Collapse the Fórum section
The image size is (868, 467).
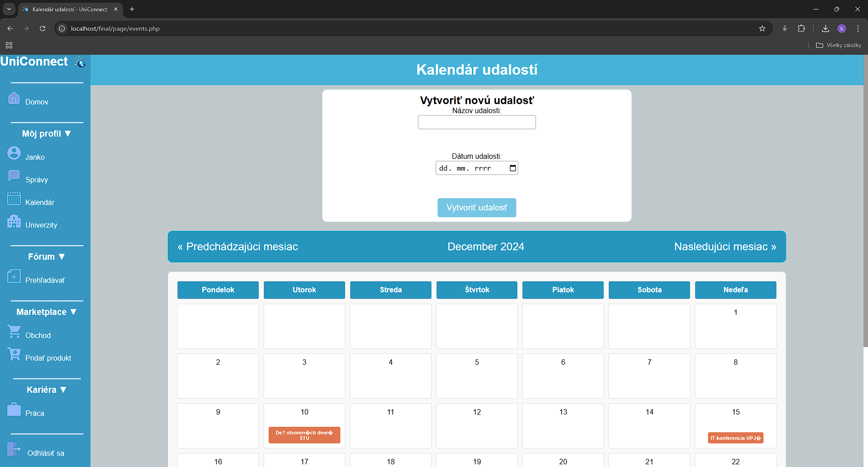point(47,257)
